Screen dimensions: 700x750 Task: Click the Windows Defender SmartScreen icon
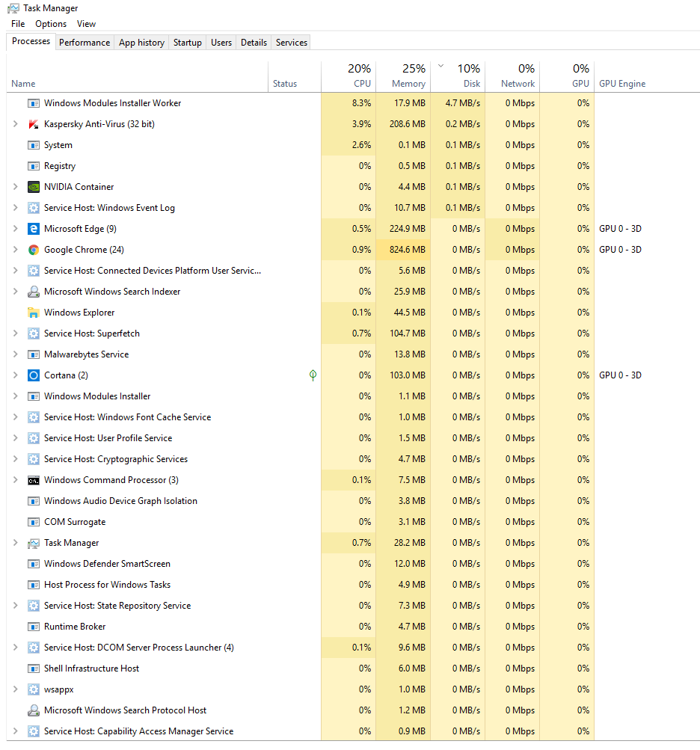[34, 564]
